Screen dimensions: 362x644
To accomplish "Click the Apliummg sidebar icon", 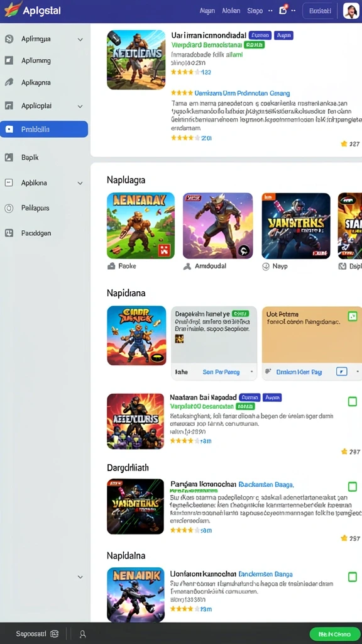I will [9, 61].
